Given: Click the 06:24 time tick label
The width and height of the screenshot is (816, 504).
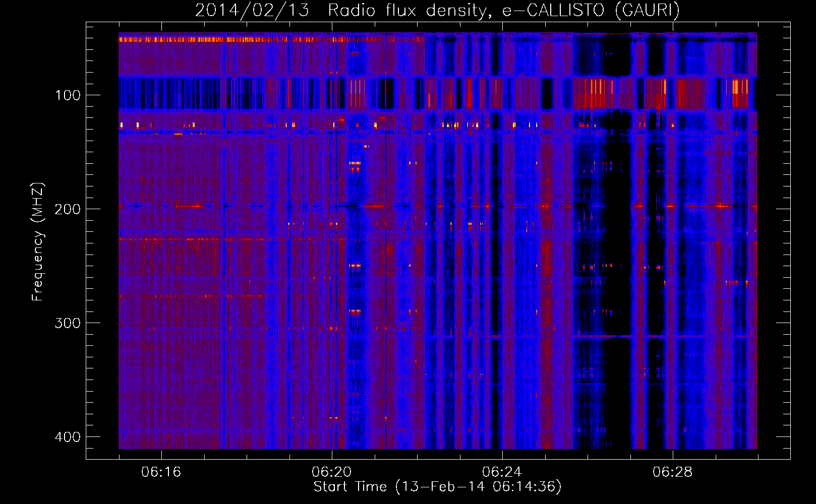Looking at the screenshot, I should point(502,472).
